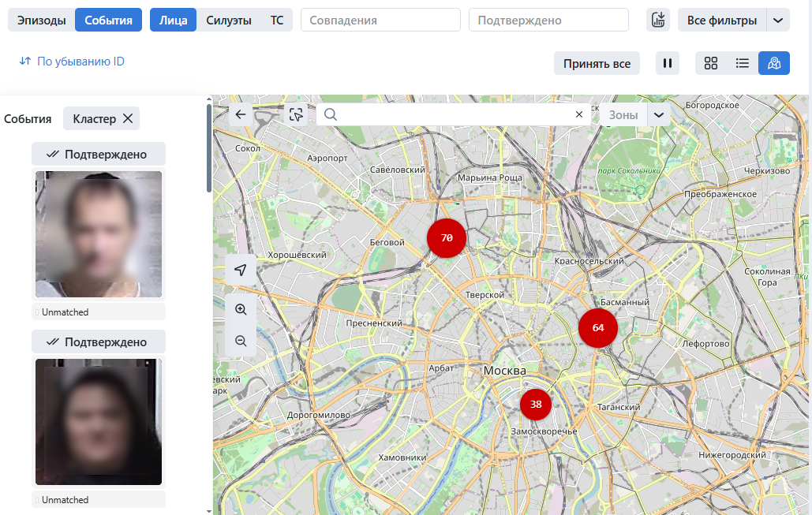Zoom in using the map plus icon

240,309
